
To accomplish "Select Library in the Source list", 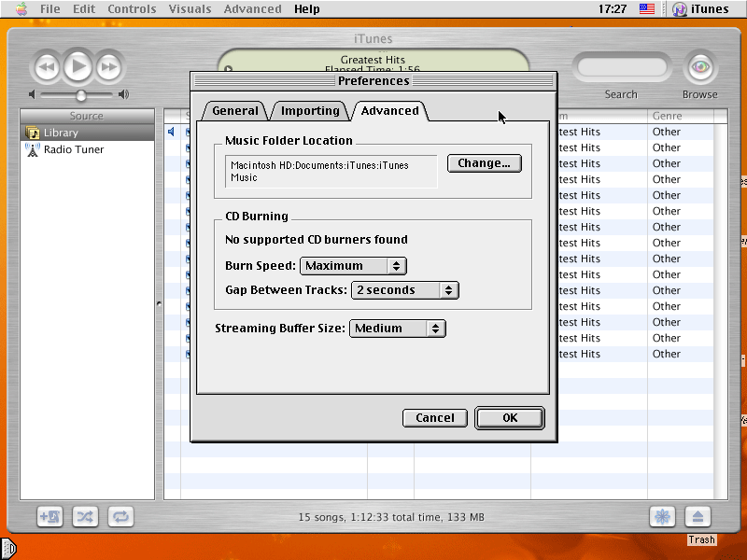I will click(x=88, y=133).
